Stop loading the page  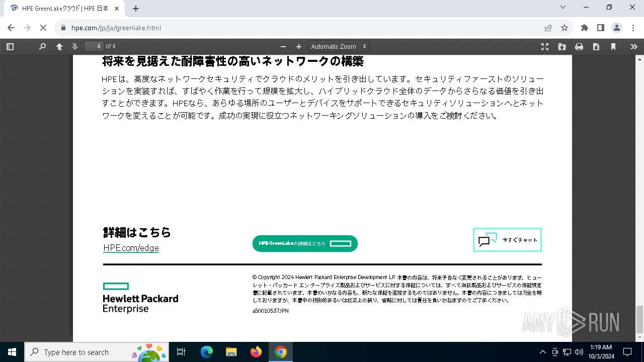(43, 28)
